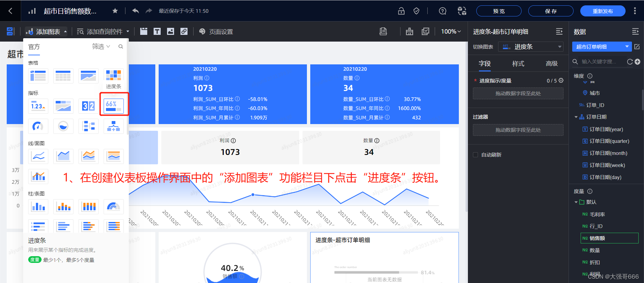Insert a text box widget

157,32
